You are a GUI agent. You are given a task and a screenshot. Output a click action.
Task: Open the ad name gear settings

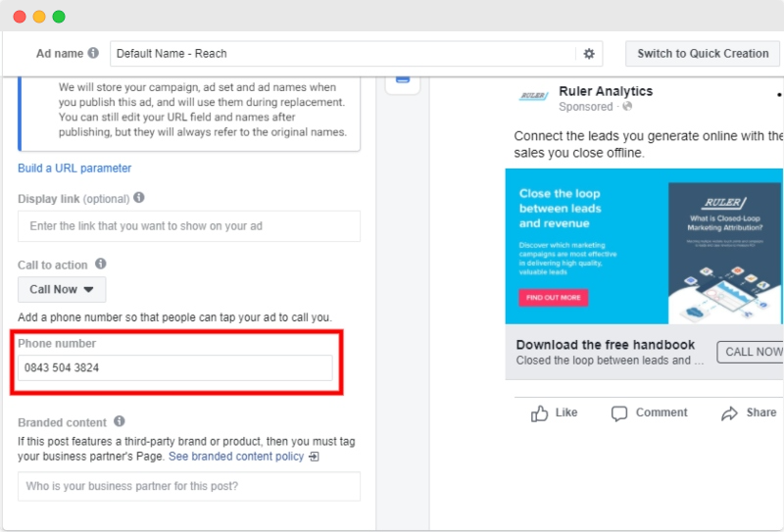point(589,54)
